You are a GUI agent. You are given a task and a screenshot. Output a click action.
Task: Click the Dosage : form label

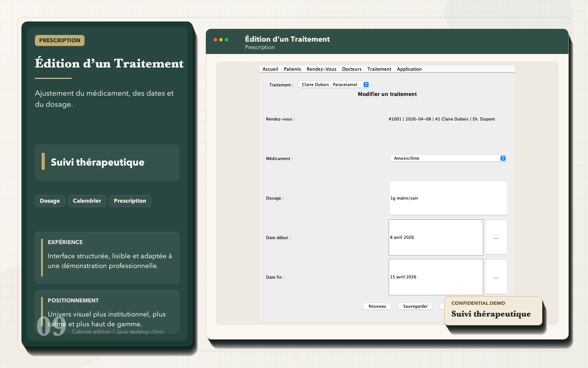tap(275, 198)
